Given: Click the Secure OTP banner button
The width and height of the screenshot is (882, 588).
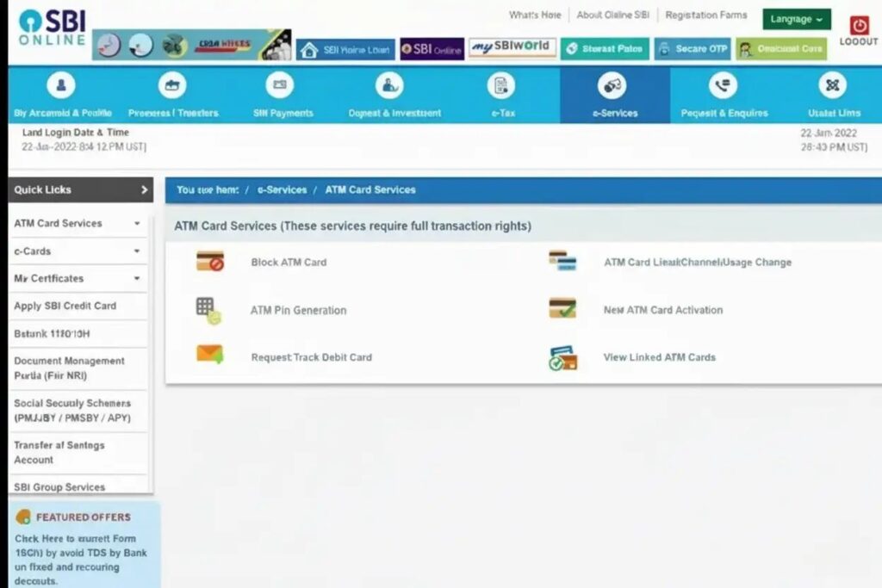Looking at the screenshot, I should [693, 49].
